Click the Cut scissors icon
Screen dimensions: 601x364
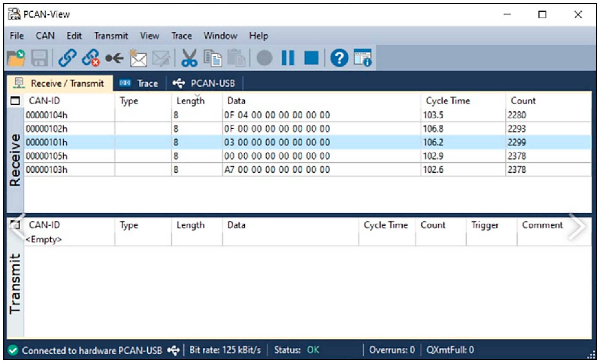189,58
